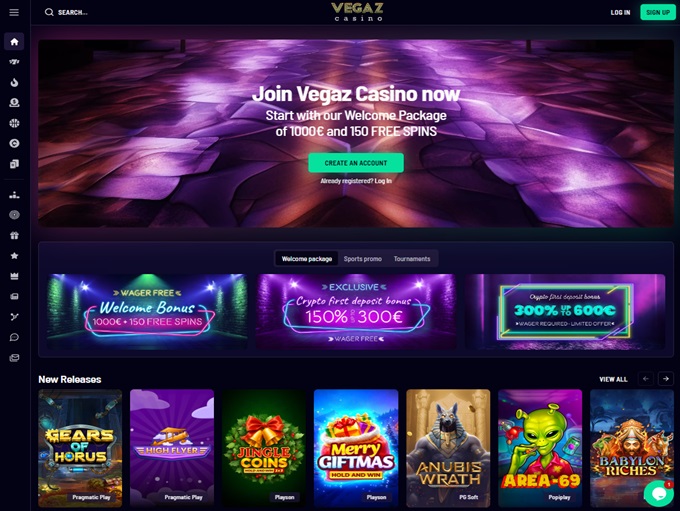Open the hamburger menu
The width and height of the screenshot is (680, 511).
pos(14,12)
